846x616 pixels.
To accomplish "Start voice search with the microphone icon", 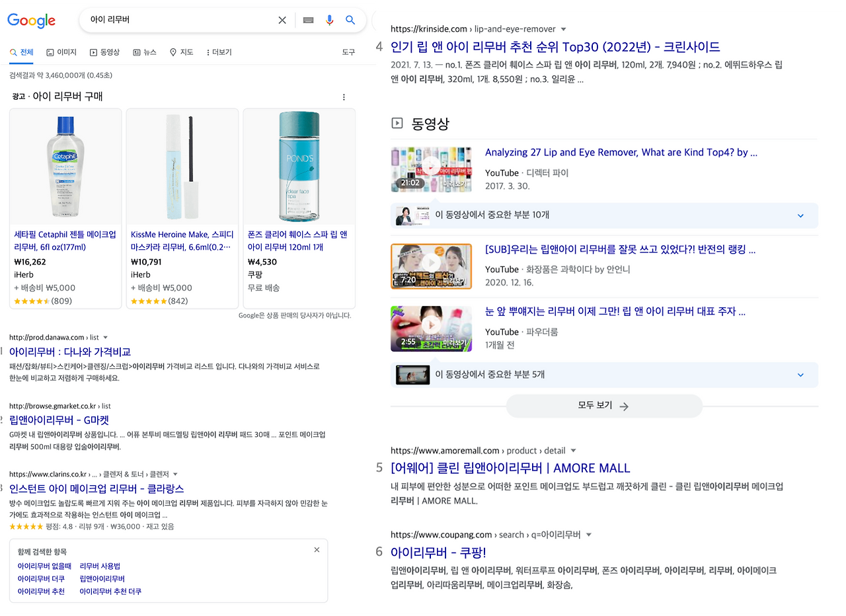I will 329,20.
